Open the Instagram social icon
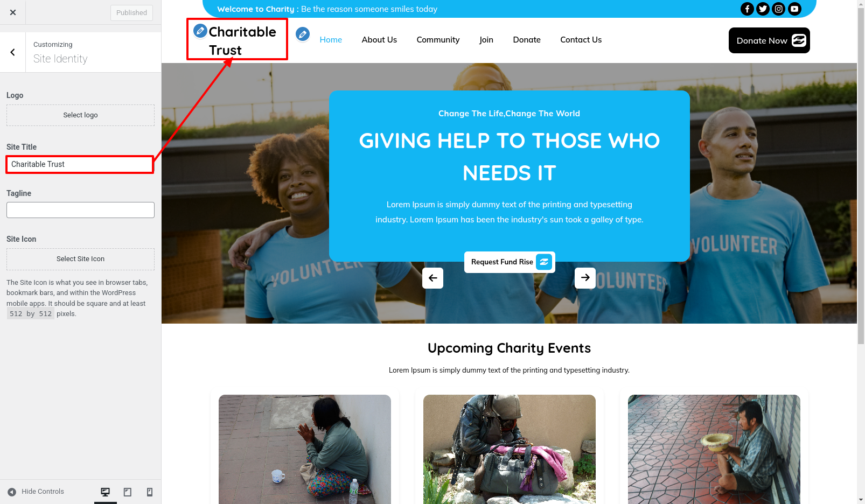Viewport: 865px width, 504px height. 779,9
